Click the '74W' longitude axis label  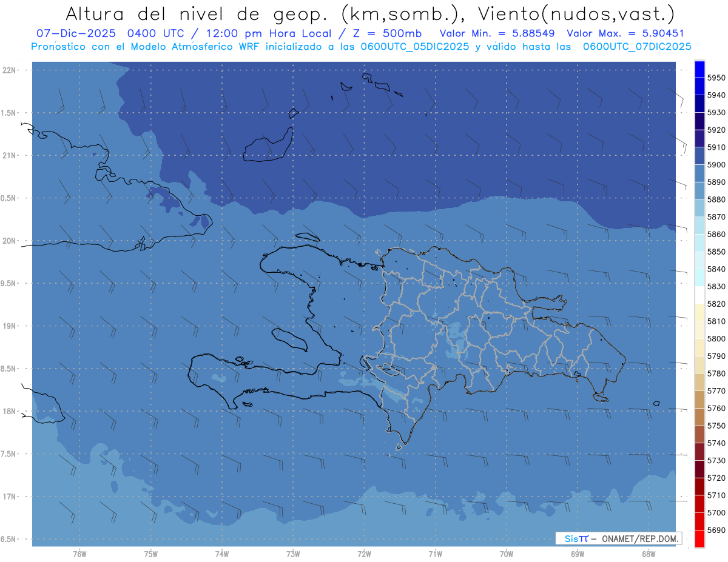221,554
